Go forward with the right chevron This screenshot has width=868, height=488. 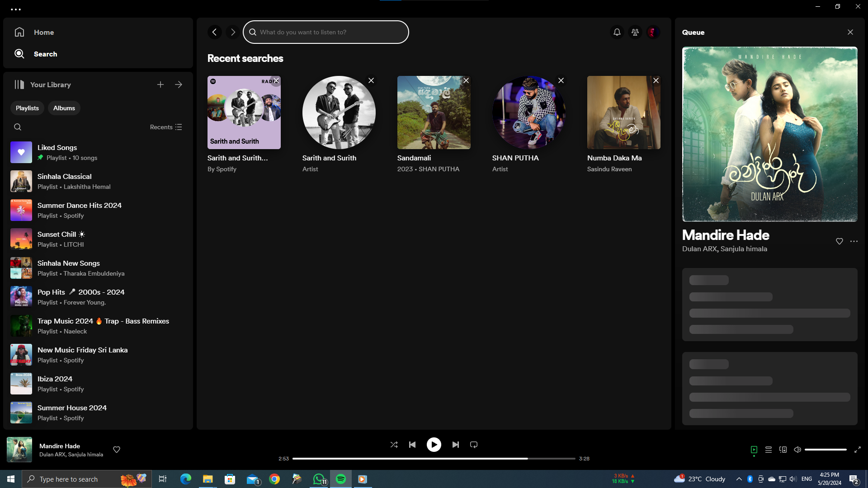[233, 32]
